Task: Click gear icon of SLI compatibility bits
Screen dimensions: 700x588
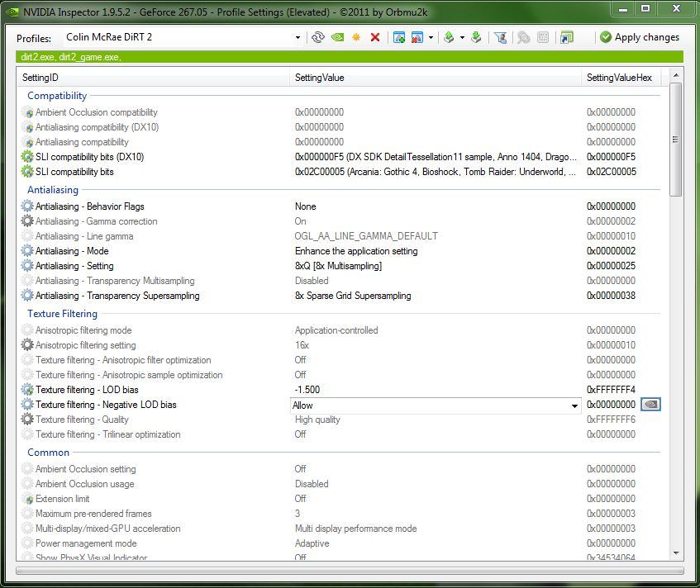Action: point(27,172)
